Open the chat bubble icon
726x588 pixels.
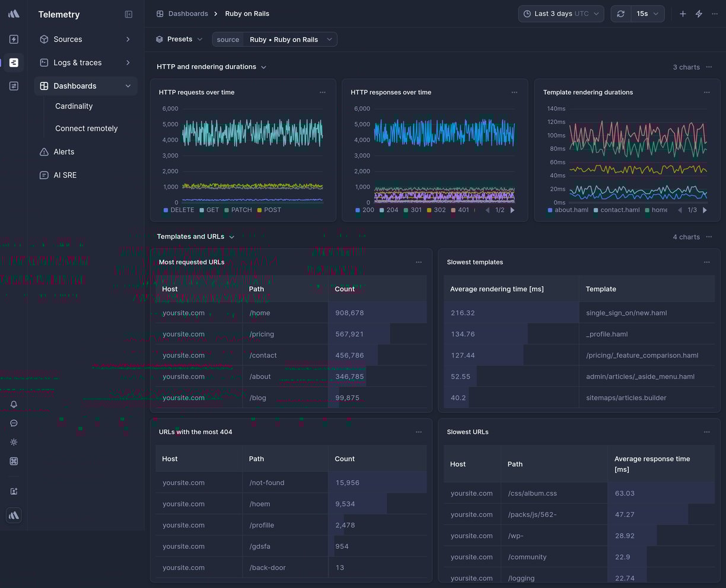14,423
